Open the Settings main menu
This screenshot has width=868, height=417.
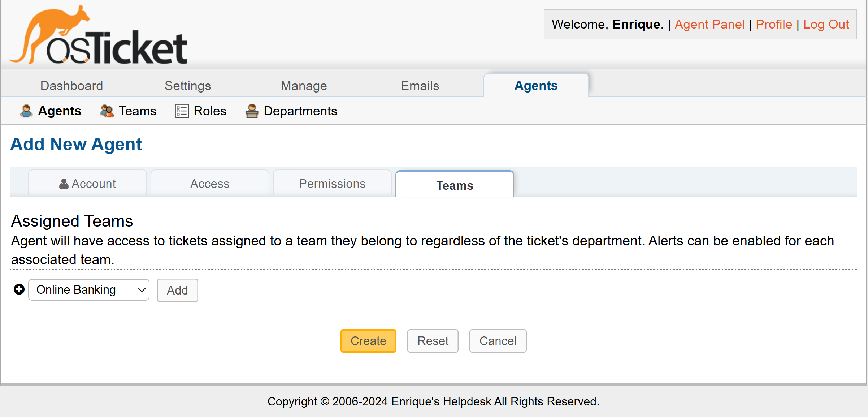coord(188,86)
